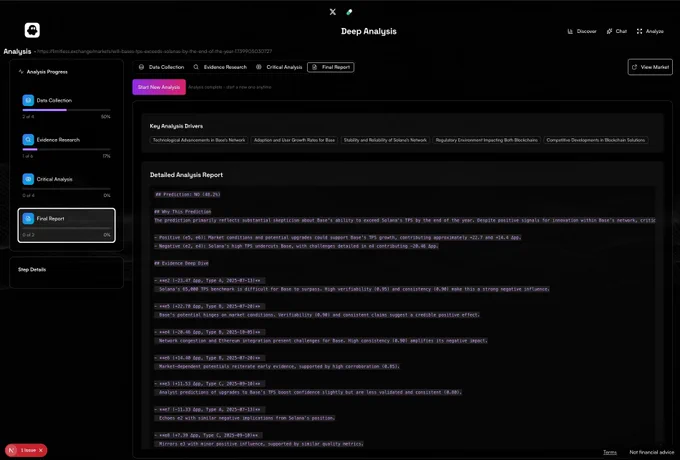Click the e6 evidence entry header
The image size is (680, 460).
[209, 358]
